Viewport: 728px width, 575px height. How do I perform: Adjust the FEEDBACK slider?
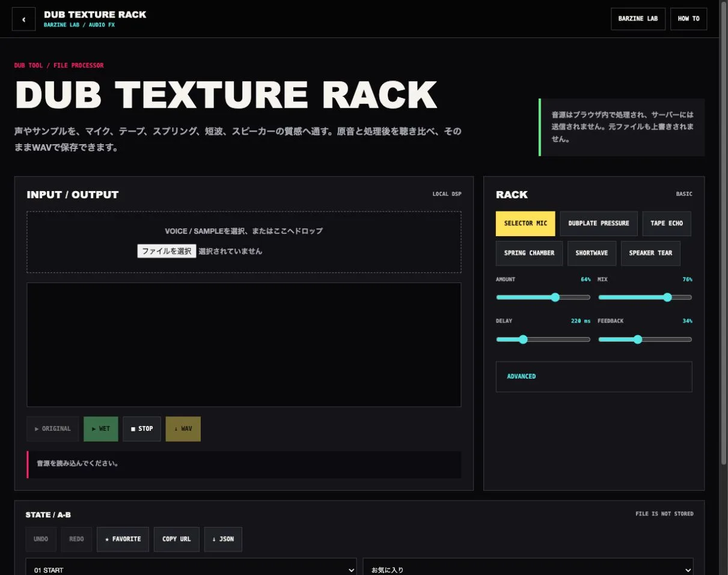click(x=645, y=339)
